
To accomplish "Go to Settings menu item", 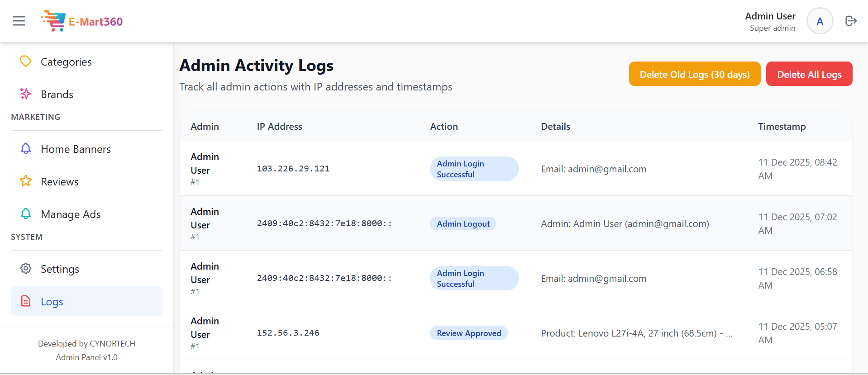I will click(60, 269).
